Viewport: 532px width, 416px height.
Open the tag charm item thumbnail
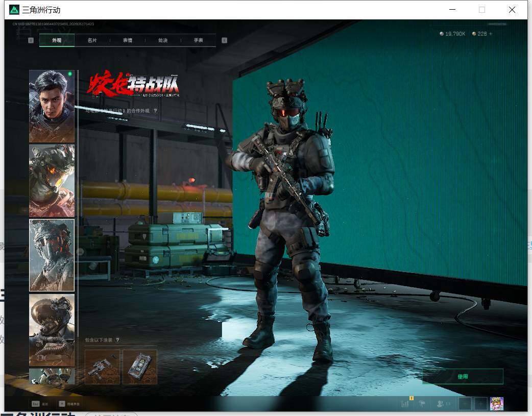click(140, 367)
